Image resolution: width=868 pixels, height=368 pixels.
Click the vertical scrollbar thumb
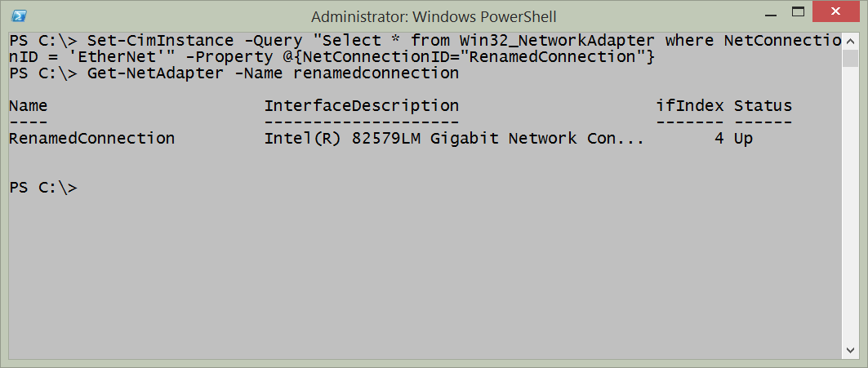coord(850,59)
